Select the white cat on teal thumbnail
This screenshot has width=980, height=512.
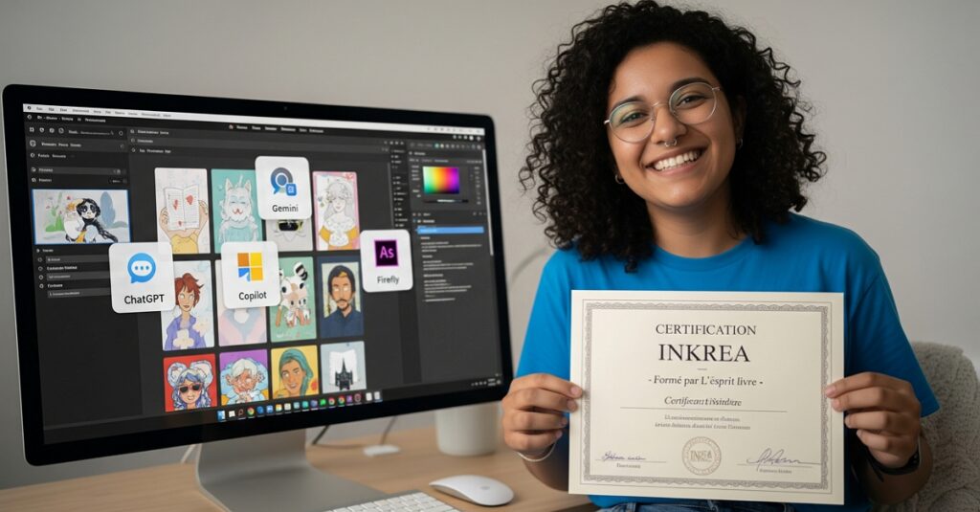coord(236,211)
